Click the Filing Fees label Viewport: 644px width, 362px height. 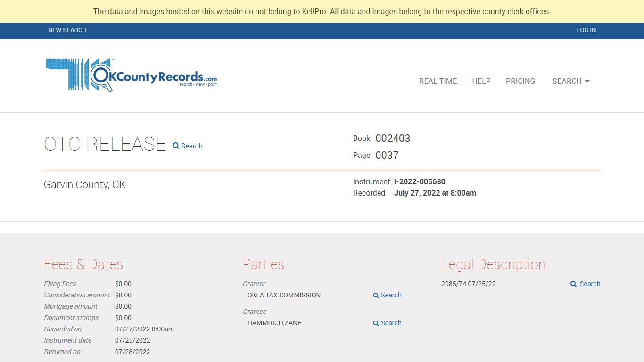(x=60, y=284)
